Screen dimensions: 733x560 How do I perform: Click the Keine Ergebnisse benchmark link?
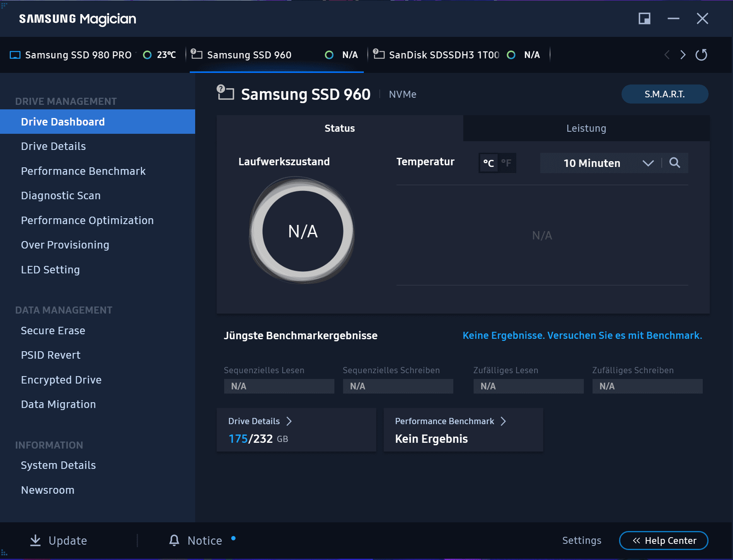pyautogui.click(x=582, y=336)
